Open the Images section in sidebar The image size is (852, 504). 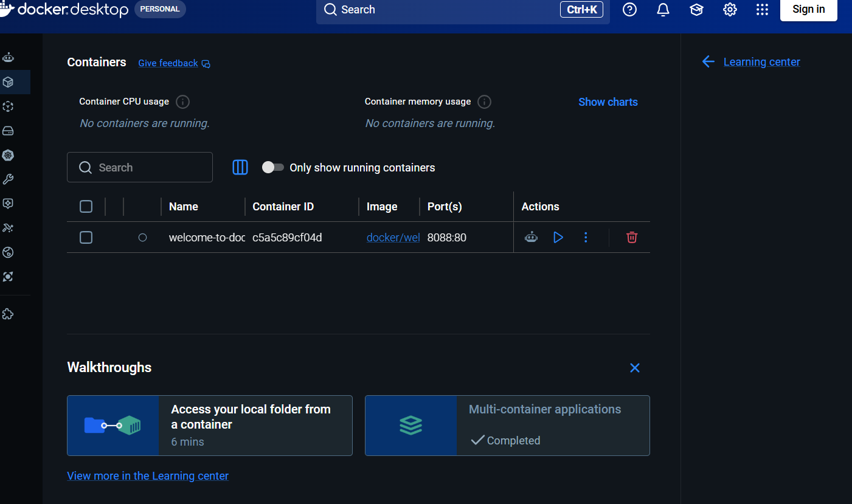[8, 106]
